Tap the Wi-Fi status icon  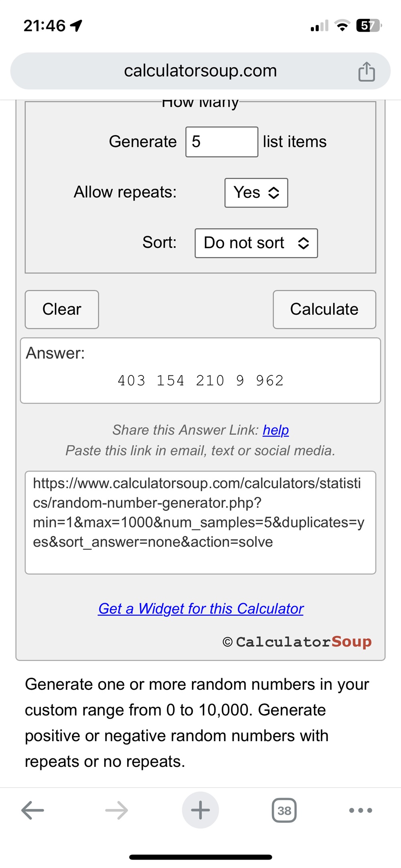click(x=342, y=26)
